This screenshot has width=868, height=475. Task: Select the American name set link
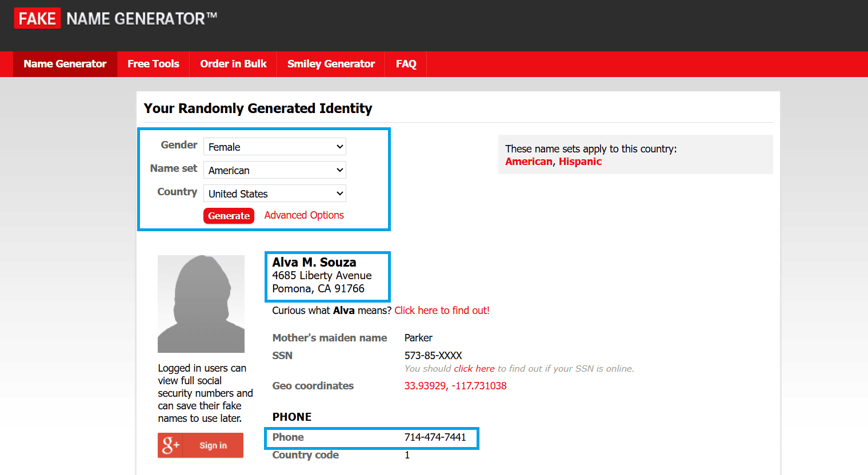[x=528, y=162]
